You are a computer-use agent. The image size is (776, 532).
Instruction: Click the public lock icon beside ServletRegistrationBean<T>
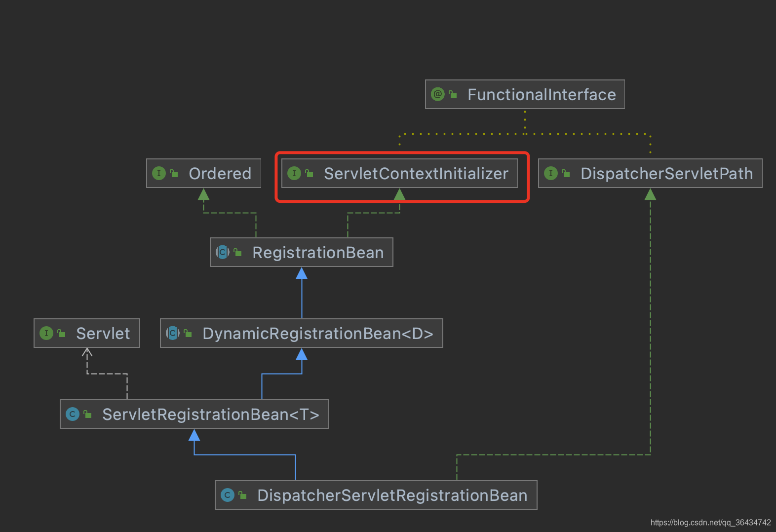[87, 414]
